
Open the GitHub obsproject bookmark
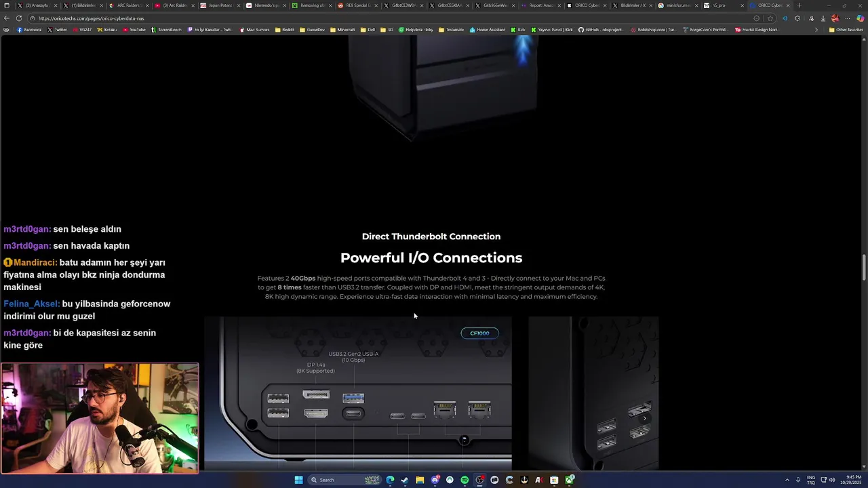coord(601,30)
